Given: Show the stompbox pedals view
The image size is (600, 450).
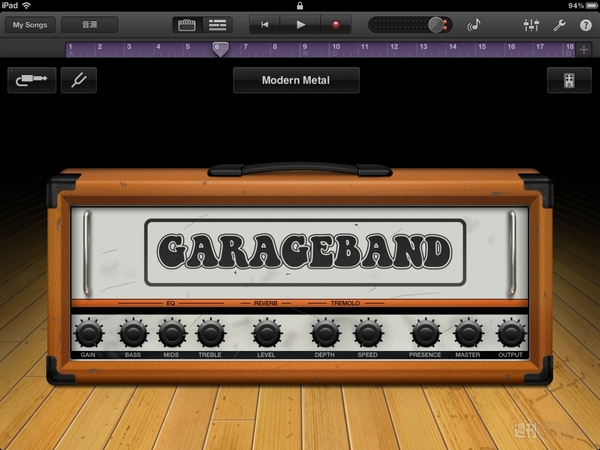Looking at the screenshot, I should pyautogui.click(x=569, y=81).
